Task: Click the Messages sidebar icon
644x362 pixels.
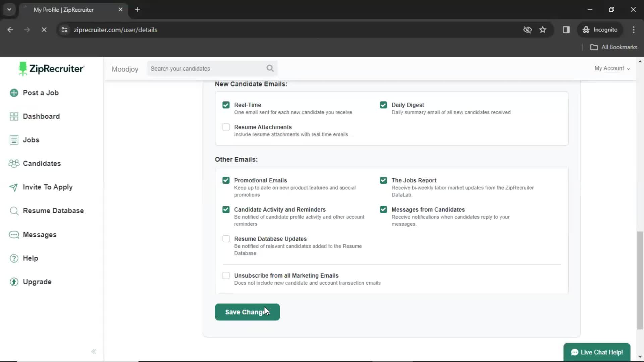Action: (14, 234)
